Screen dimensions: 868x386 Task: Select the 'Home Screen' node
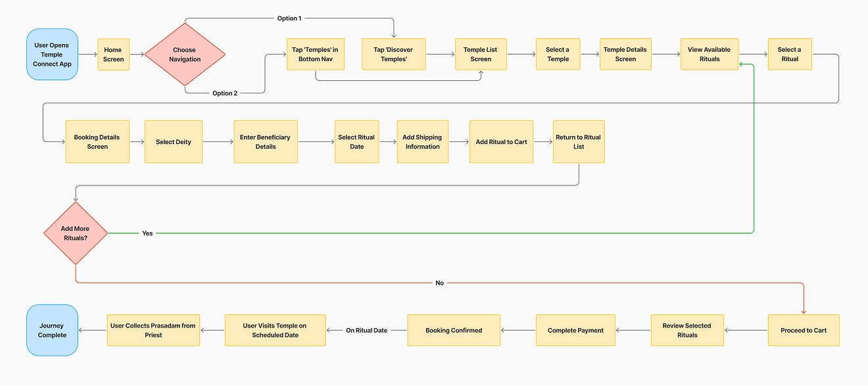tap(113, 55)
